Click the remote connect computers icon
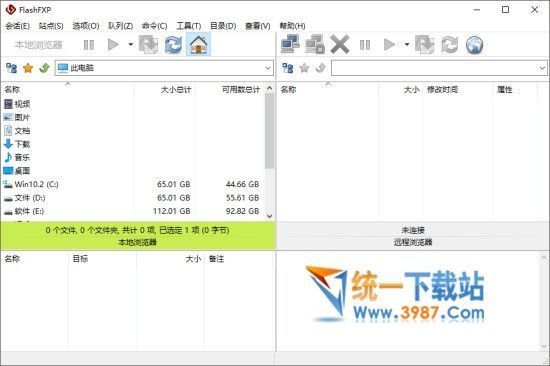The height and width of the screenshot is (366, 550). point(290,45)
